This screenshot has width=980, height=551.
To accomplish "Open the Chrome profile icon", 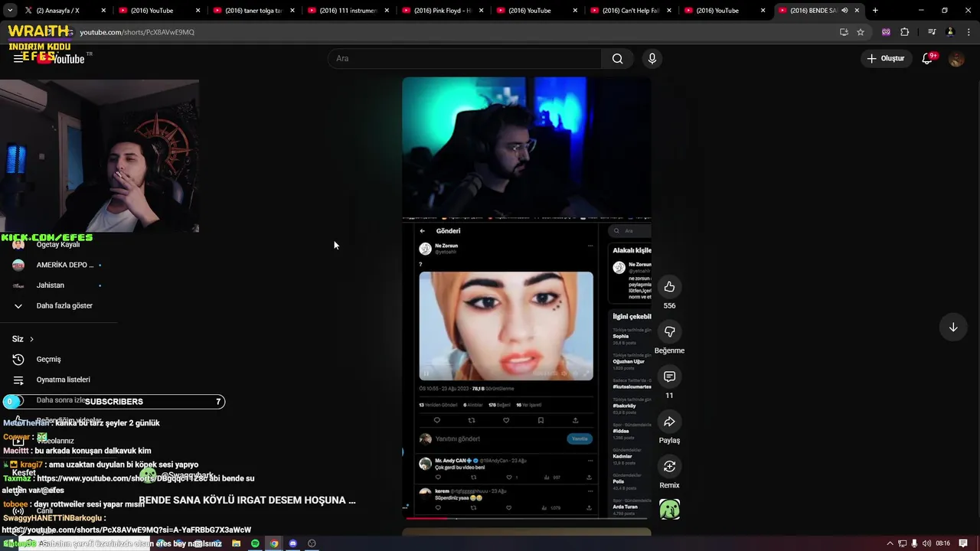I will click(950, 32).
